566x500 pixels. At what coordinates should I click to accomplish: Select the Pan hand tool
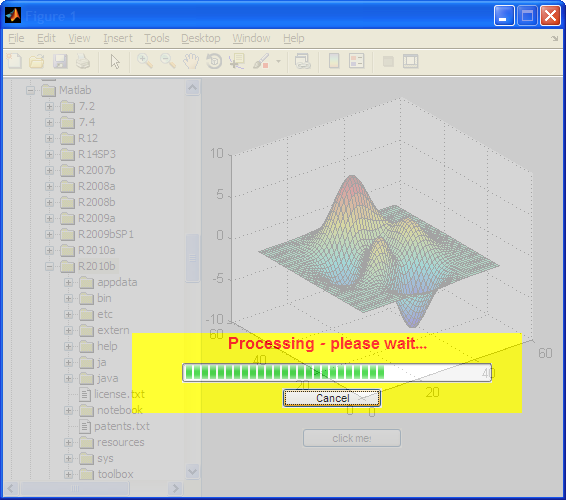191,61
